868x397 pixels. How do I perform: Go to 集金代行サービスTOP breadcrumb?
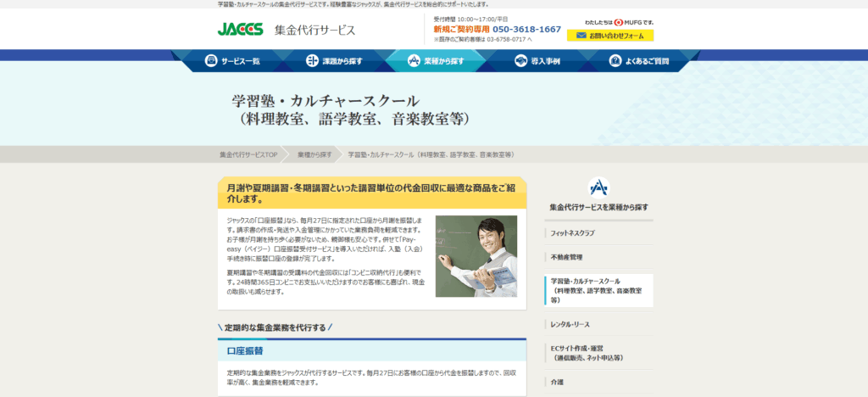click(248, 155)
